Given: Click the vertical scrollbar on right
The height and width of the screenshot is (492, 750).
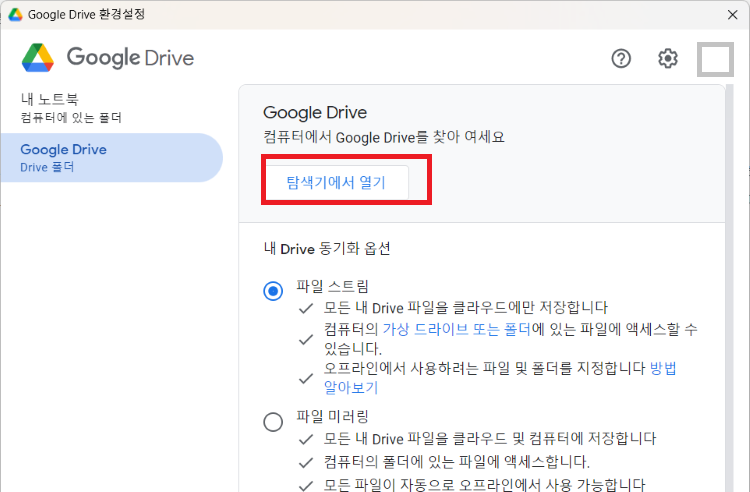Looking at the screenshot, I should pyautogui.click(x=729, y=288).
